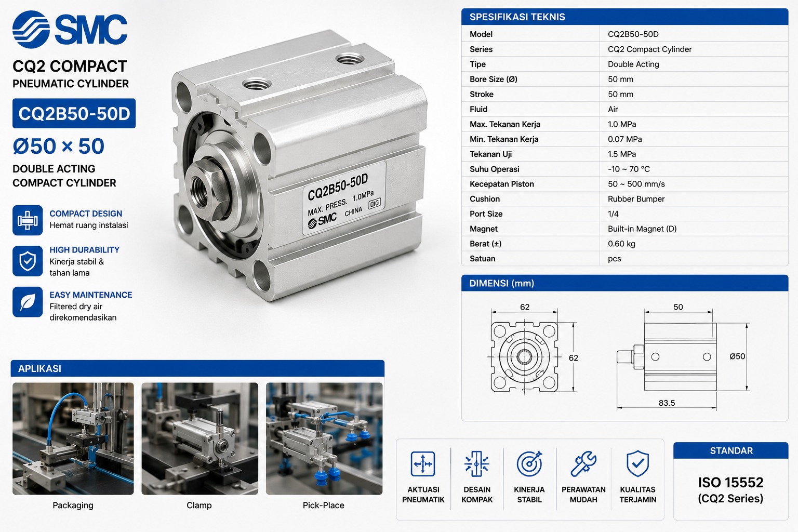Click the Berat value 0.60 kg
798x532 pixels.
tap(622, 244)
